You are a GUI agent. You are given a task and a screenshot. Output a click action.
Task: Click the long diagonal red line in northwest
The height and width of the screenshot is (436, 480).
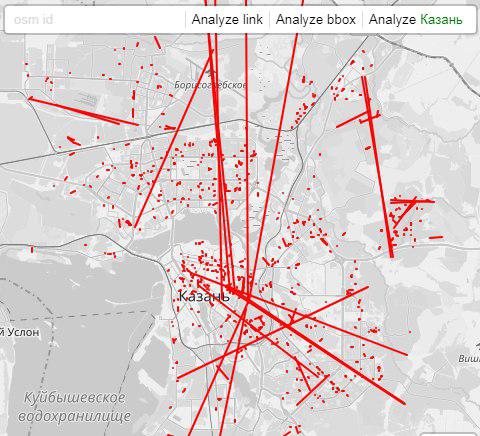pyautogui.click(x=83, y=111)
